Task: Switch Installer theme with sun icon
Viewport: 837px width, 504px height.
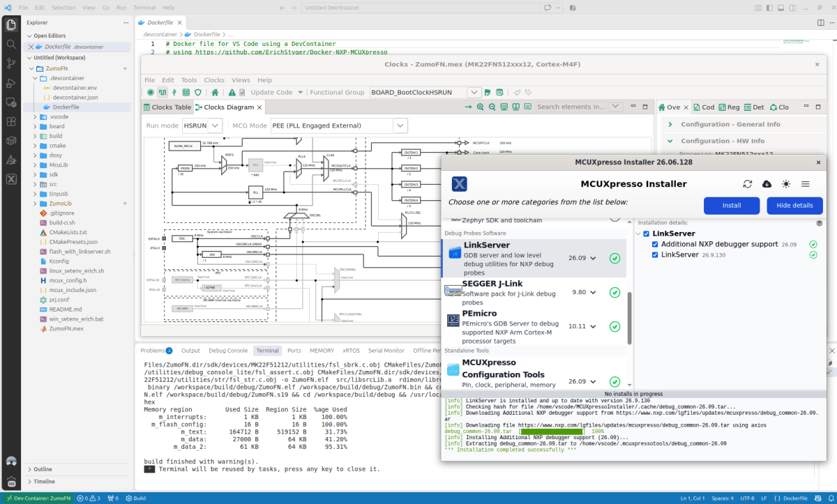Action: pyautogui.click(x=786, y=184)
